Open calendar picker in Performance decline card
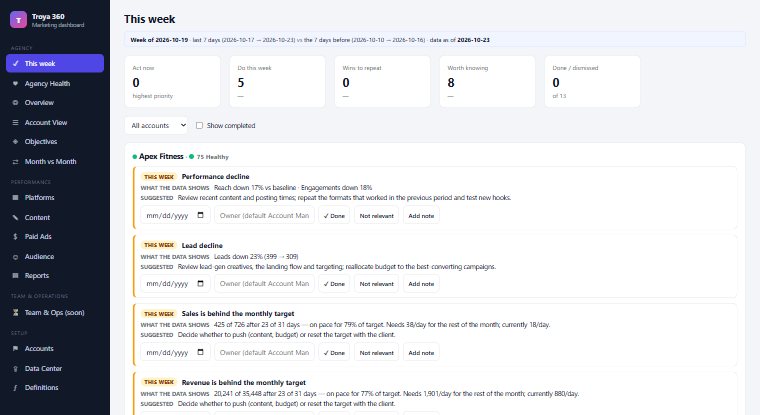 click(201, 215)
